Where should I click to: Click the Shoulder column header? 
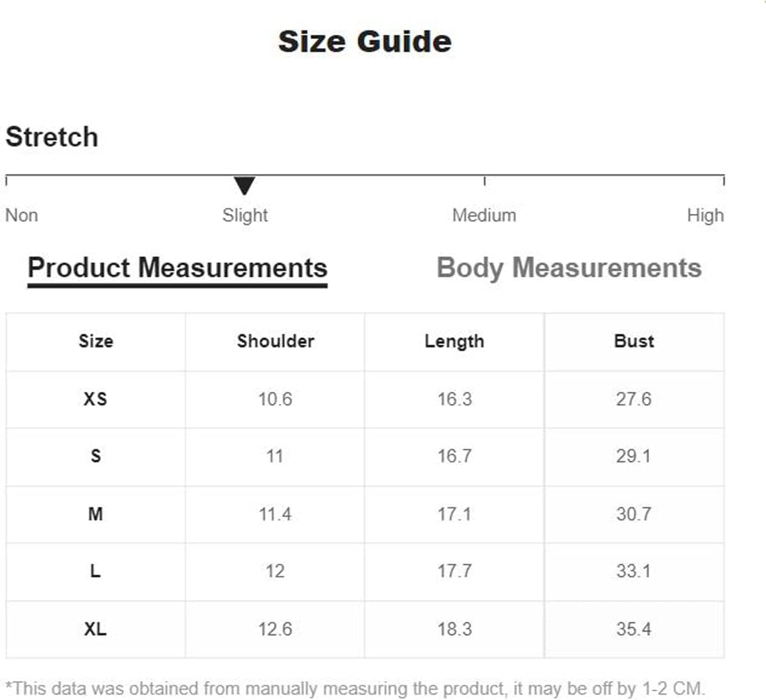(x=275, y=341)
